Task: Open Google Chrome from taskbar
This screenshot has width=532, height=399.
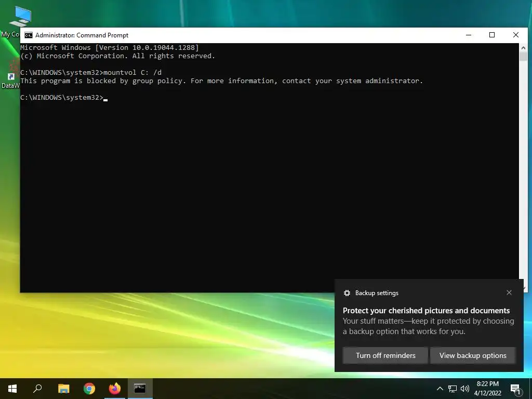Action: click(89, 389)
